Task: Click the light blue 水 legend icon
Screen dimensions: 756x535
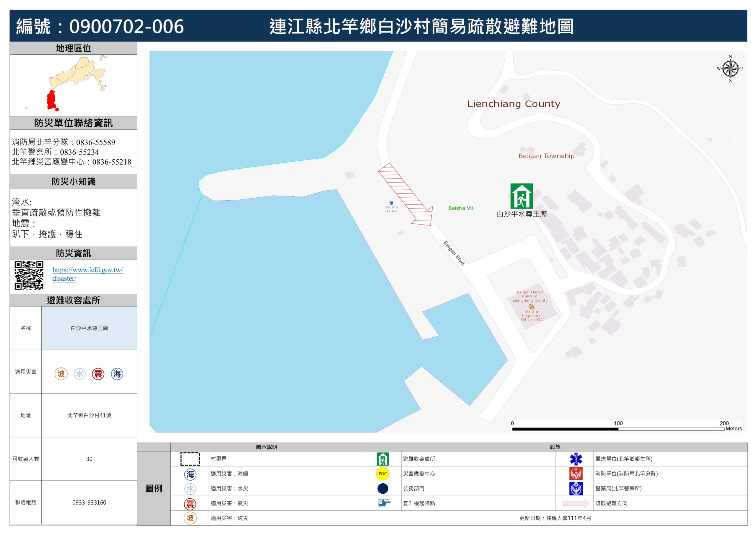Action: 190,489
